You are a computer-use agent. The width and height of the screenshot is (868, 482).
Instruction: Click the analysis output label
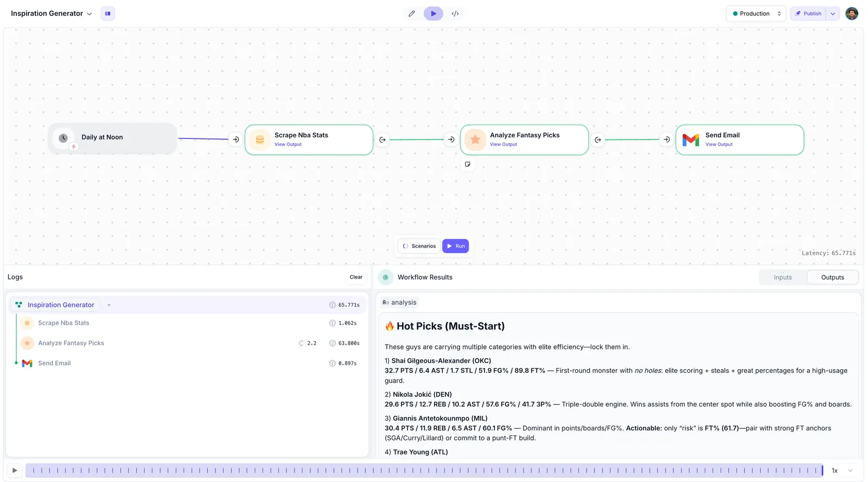(x=399, y=302)
